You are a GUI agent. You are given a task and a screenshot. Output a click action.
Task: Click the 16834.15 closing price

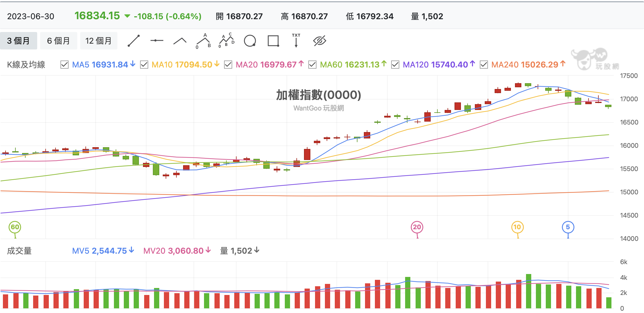pyautogui.click(x=97, y=16)
